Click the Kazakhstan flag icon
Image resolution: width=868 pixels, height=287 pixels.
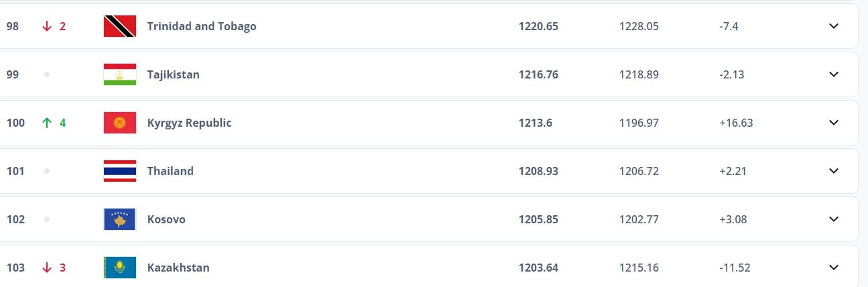120,268
